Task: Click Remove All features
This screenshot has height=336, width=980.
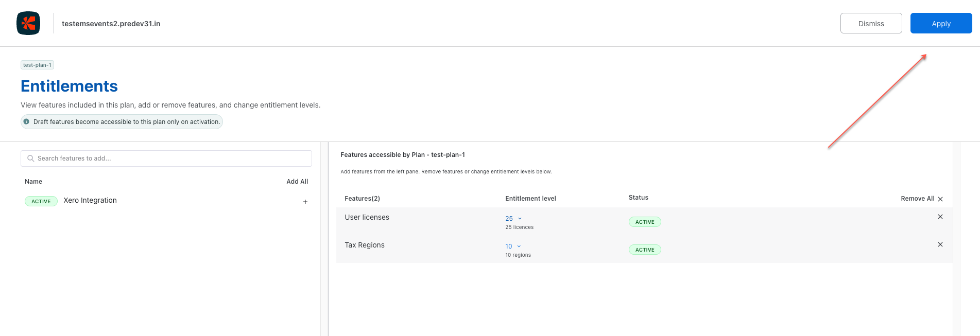Action: tap(921, 199)
